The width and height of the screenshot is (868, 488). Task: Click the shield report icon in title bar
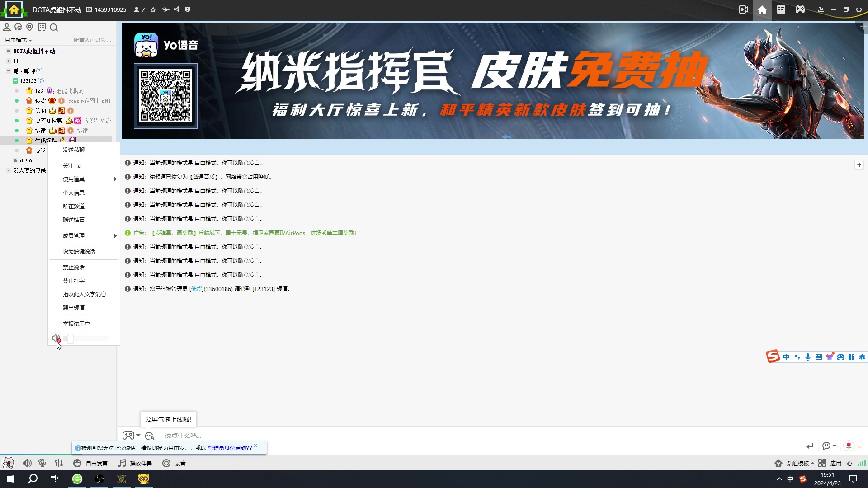[x=188, y=9]
